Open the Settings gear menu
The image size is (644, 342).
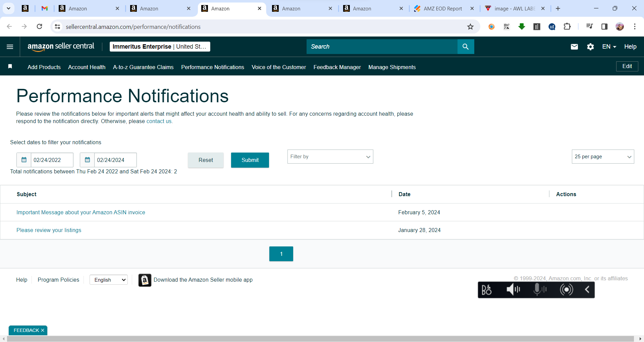[x=590, y=47]
